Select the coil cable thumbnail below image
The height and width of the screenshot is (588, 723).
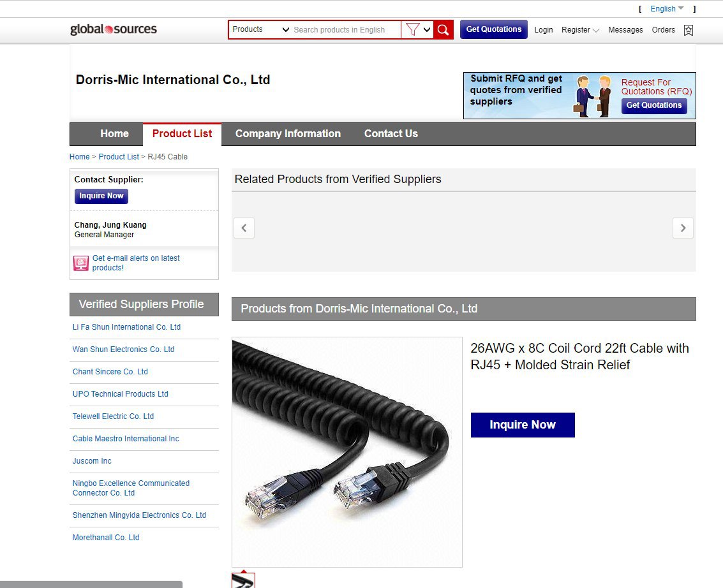click(244, 580)
